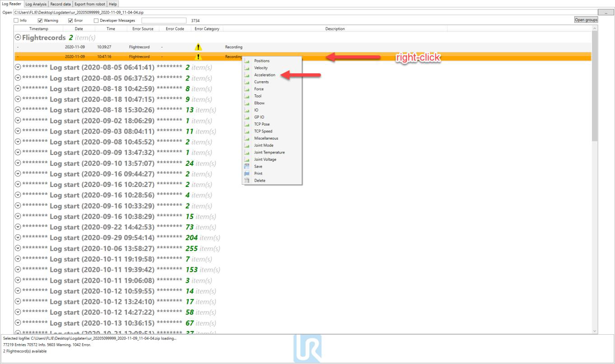
Task: Click the browse file button (...)
Action: [x=605, y=12]
